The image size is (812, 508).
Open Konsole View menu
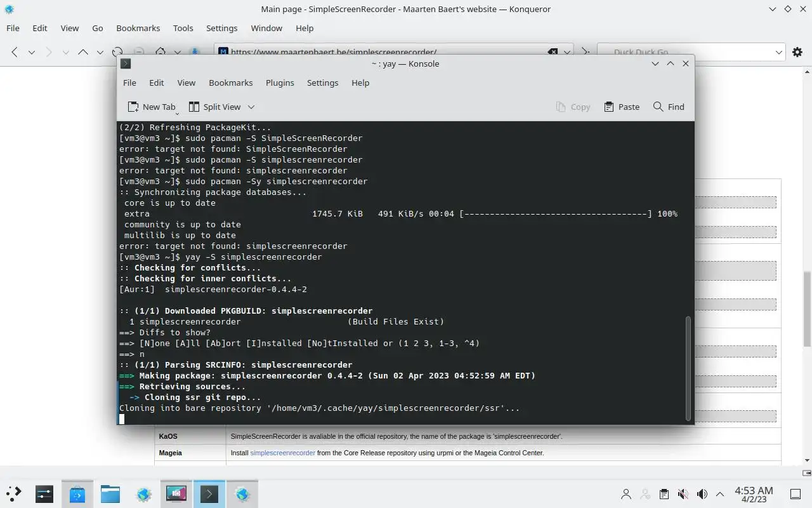point(187,83)
